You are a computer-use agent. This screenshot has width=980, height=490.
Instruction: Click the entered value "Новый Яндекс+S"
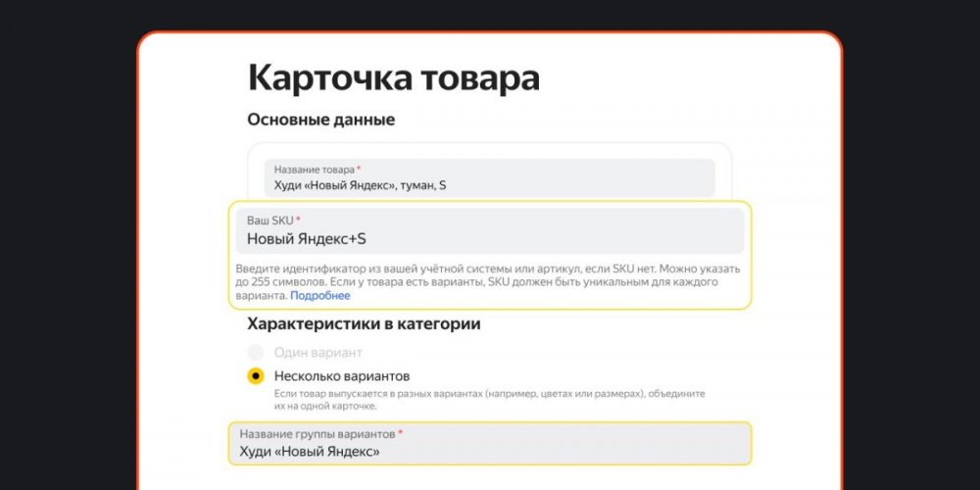click(x=306, y=238)
